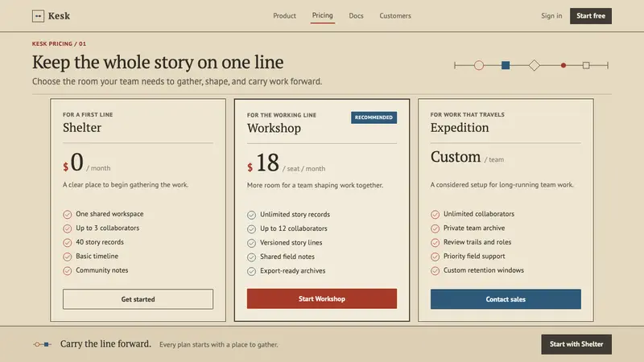The height and width of the screenshot is (362, 644).
Task: Click the 'FOR WORK THAT TRAVELS' label
Action: (x=468, y=114)
